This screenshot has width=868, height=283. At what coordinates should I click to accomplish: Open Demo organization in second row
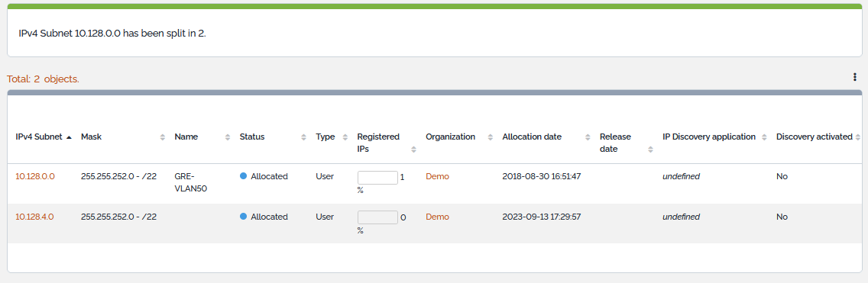pyautogui.click(x=437, y=217)
